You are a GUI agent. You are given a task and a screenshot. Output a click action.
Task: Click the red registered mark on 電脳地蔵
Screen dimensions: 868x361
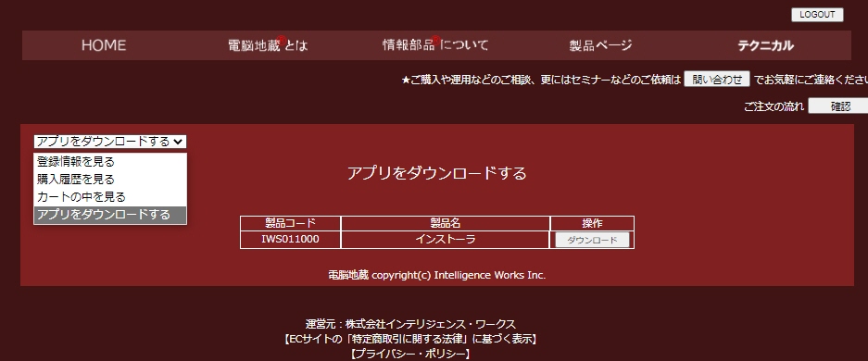(x=282, y=41)
